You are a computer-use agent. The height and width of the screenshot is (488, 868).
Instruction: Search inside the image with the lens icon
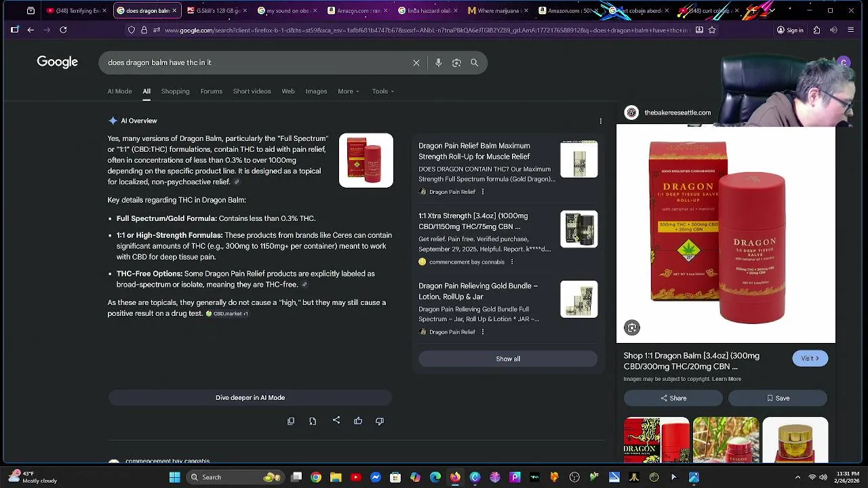632,328
